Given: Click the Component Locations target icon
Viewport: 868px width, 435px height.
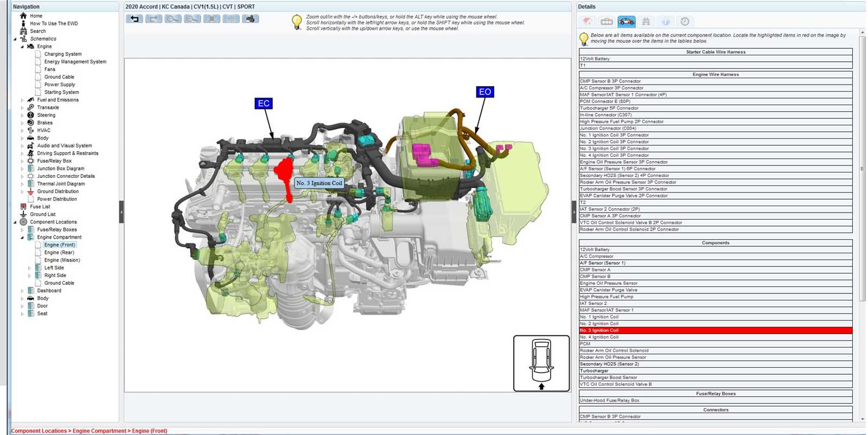Looking at the screenshot, I should 23,222.
